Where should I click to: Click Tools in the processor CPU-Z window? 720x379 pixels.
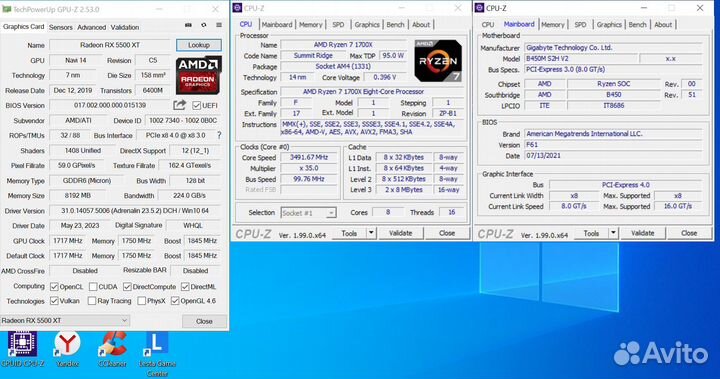tap(349, 233)
